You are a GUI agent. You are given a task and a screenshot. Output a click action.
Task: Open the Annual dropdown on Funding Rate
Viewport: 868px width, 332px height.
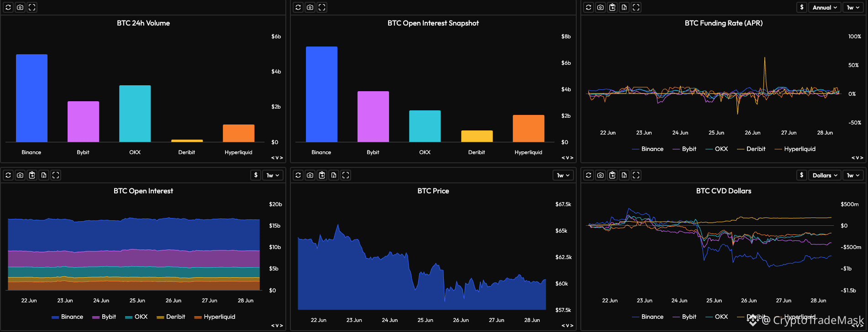click(x=825, y=7)
